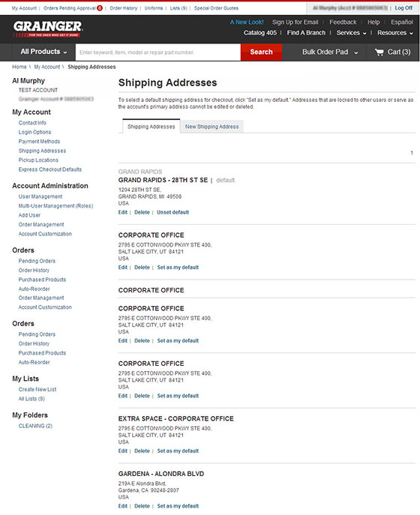The width and height of the screenshot is (420, 515).
Task: Select the Shipping Addresses tab
Action: click(151, 127)
